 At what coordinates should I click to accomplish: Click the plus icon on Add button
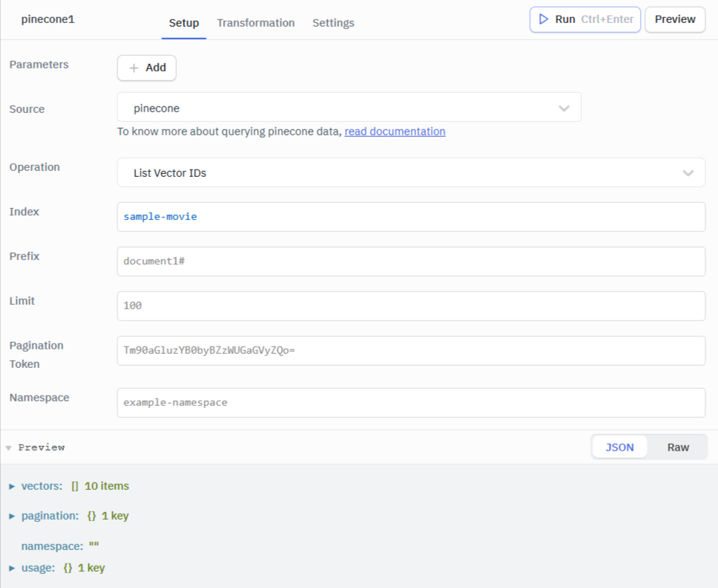click(x=134, y=68)
